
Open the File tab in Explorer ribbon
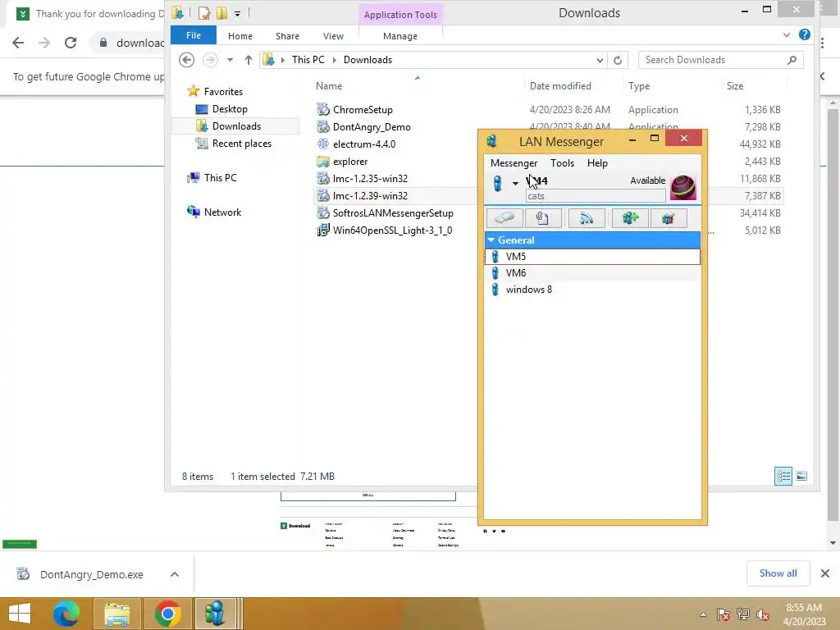click(x=194, y=35)
